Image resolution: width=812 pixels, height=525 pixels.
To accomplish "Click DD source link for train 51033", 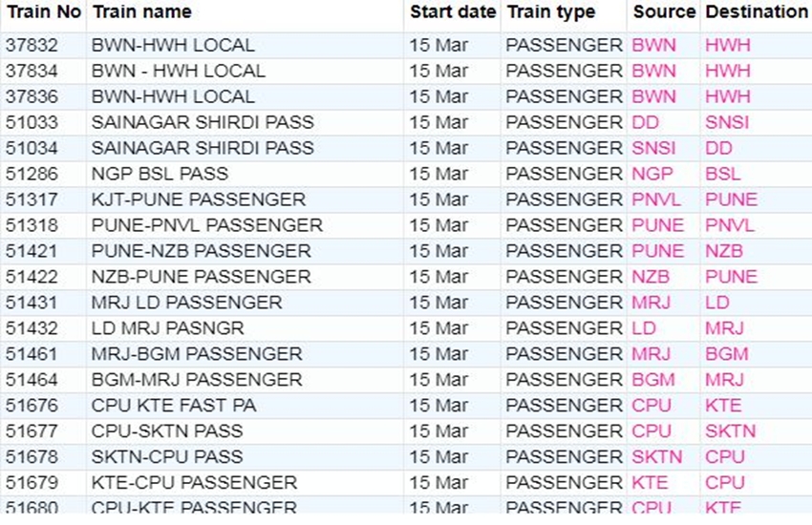I will (646, 122).
